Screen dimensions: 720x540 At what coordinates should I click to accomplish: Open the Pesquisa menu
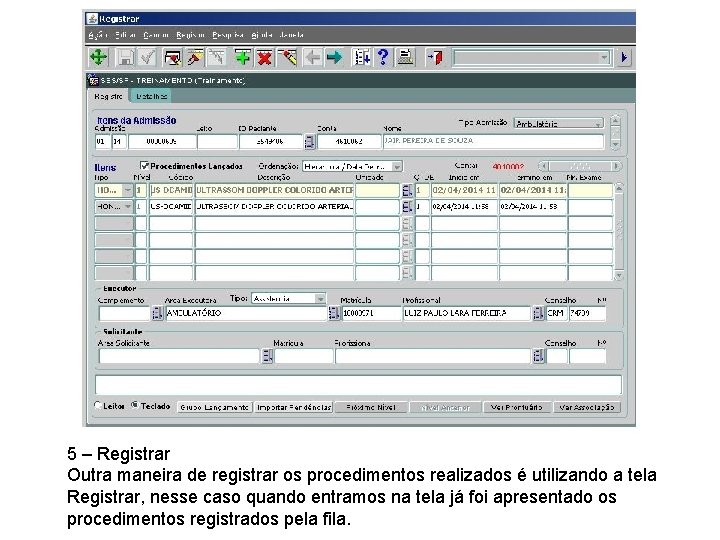pyautogui.click(x=228, y=35)
